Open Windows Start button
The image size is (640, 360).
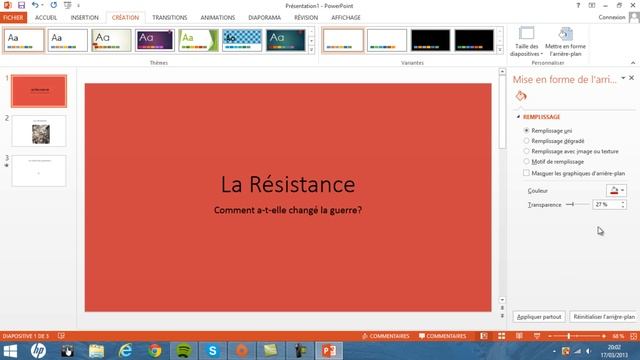[x=10, y=351]
